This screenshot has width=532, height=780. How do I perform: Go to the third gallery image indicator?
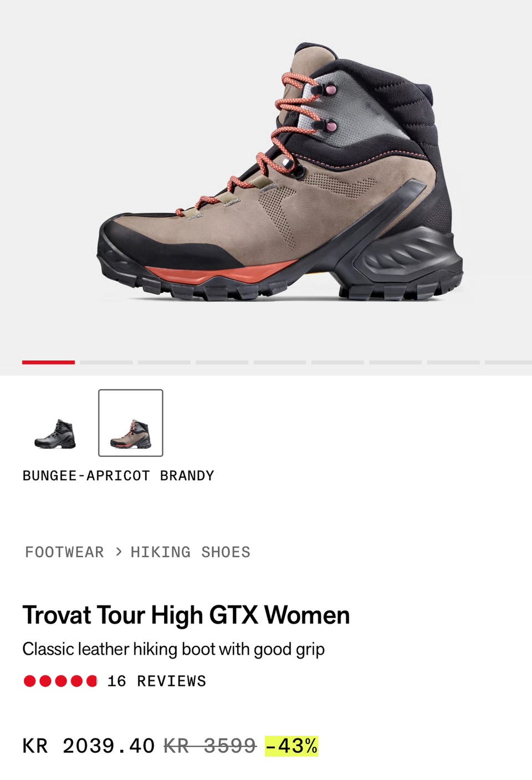[164, 362]
